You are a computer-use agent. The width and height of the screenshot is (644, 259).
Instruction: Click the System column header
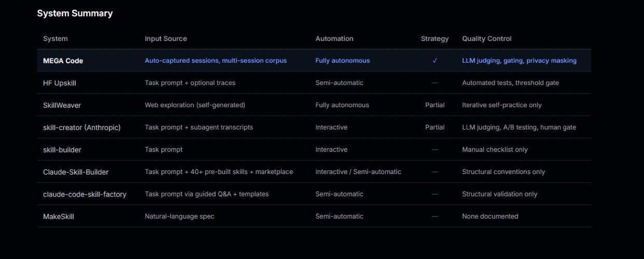[x=55, y=39]
